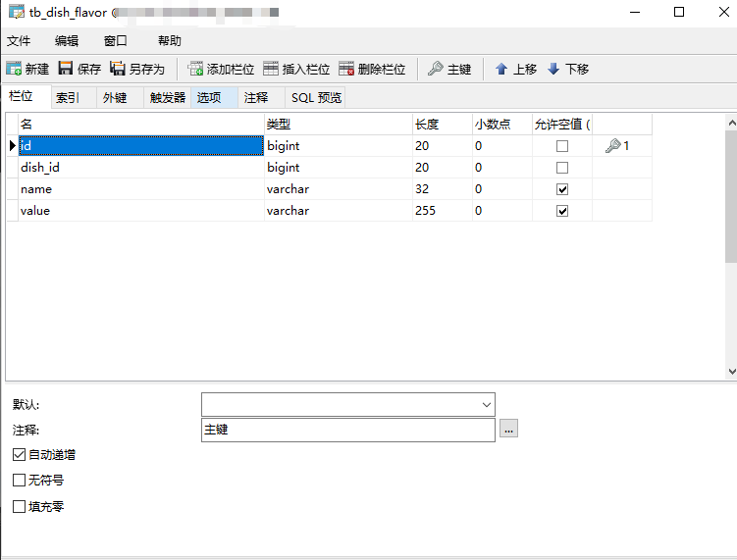Move field up with 上移
Image resolution: width=737 pixels, height=560 pixels.
[x=515, y=69]
